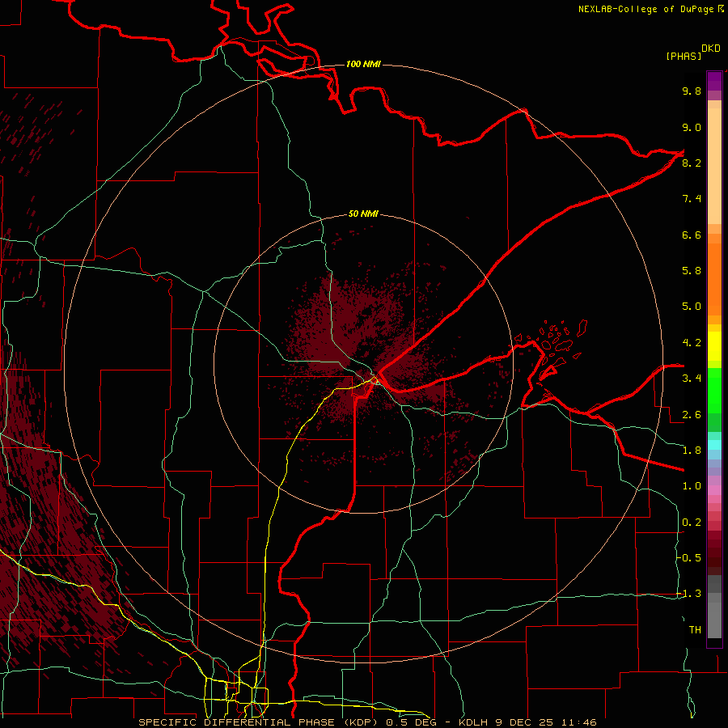The height and width of the screenshot is (728, 728).
Task: Click the 5.8 scale value
Action: point(692,271)
